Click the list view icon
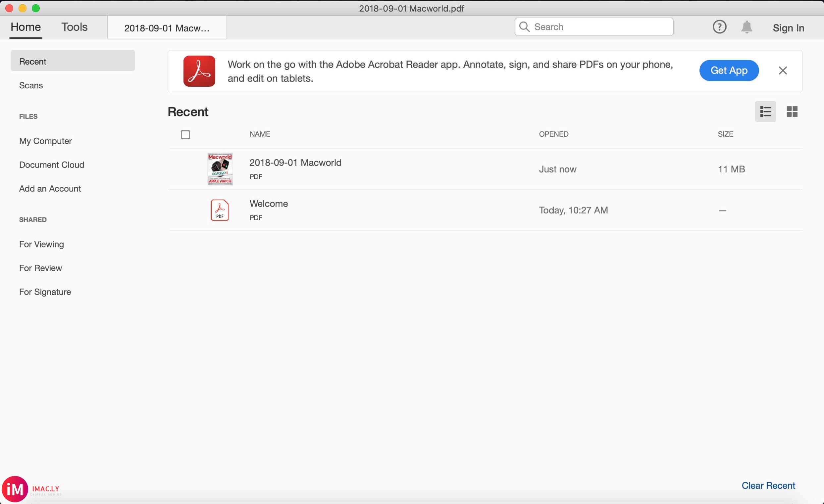824x504 pixels. (x=765, y=111)
